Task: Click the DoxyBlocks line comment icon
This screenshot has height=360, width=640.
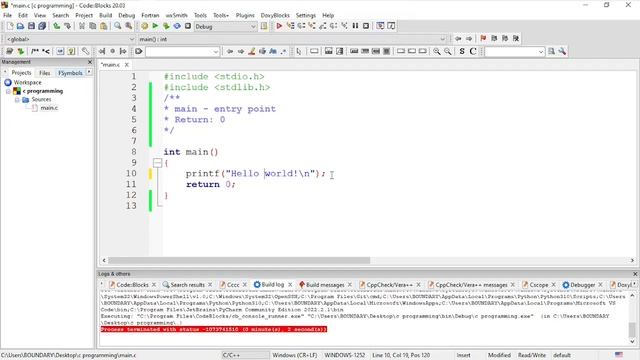Action: pyautogui.click(x=46, y=51)
